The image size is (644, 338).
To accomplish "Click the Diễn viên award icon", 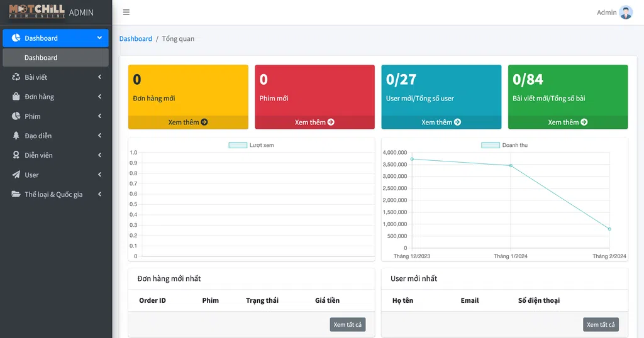I will (x=16, y=155).
